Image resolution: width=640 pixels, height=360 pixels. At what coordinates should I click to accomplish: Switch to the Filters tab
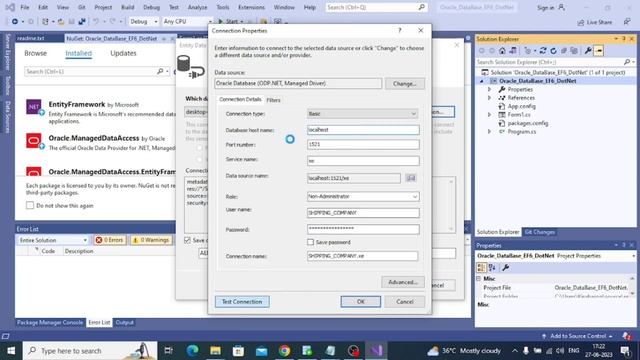(273, 100)
